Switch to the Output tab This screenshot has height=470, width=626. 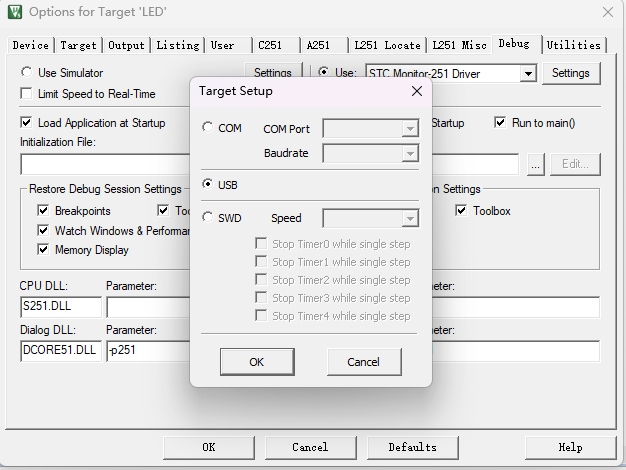126,45
